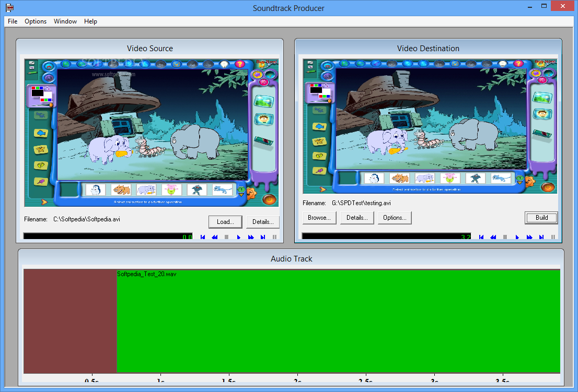Jump to start of destination video
Screen dimensions: 578x392
(x=481, y=237)
